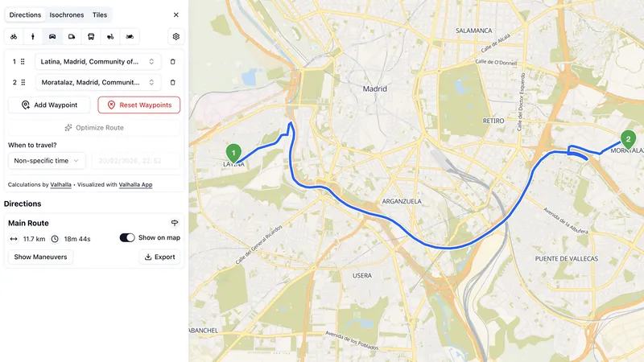The height and width of the screenshot is (362, 644).
Task: Expand the Moratalaz, Madrid waypoint selector
Action: coord(97,83)
